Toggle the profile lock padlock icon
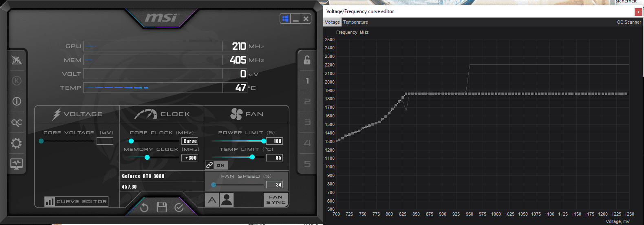 (307, 60)
